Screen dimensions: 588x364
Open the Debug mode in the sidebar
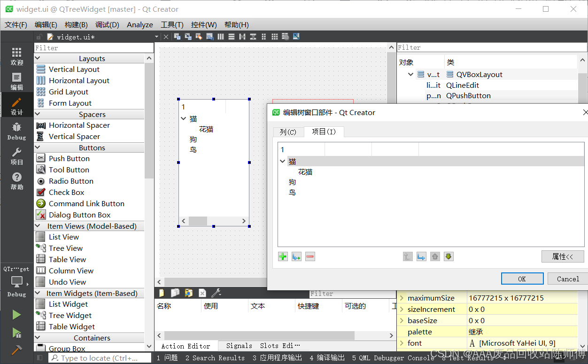coord(17,131)
